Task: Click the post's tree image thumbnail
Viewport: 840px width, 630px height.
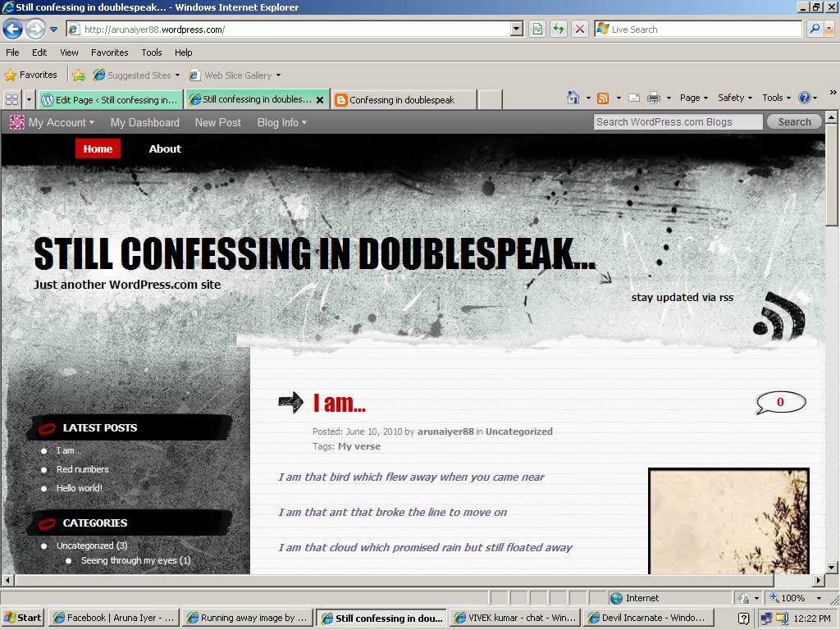Action: click(x=728, y=521)
